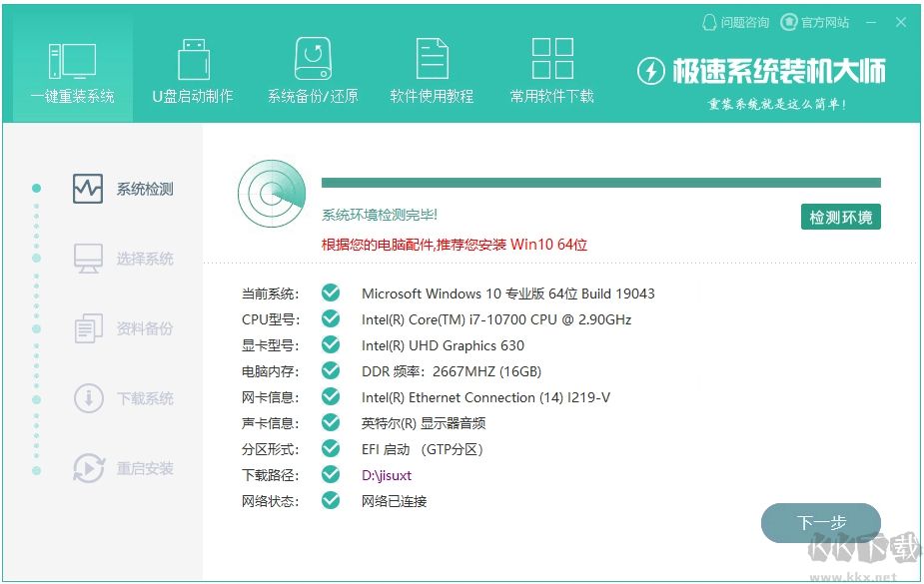This screenshot has width=924, height=584.
Task: Select the 选择系统 monitor icon
Action: point(88,259)
